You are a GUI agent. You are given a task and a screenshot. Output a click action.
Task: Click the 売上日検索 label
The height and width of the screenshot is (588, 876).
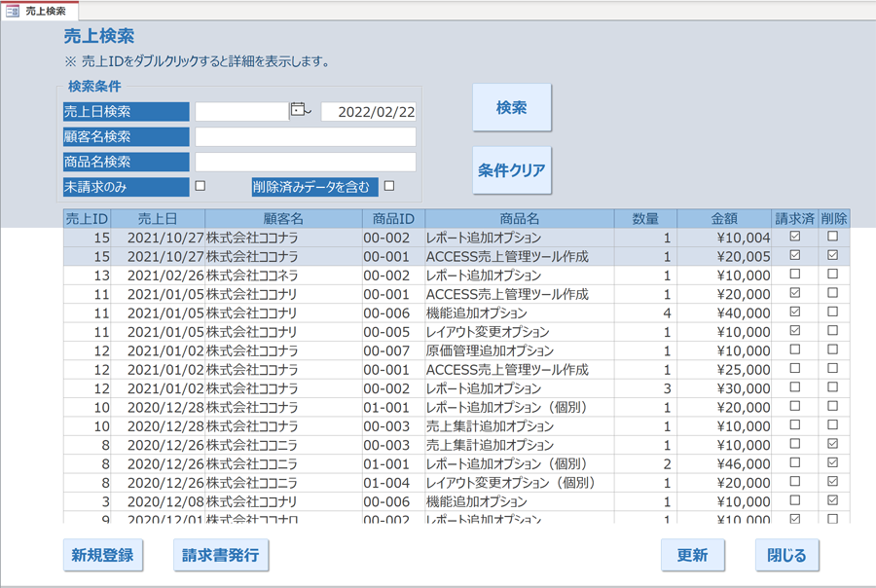127,111
